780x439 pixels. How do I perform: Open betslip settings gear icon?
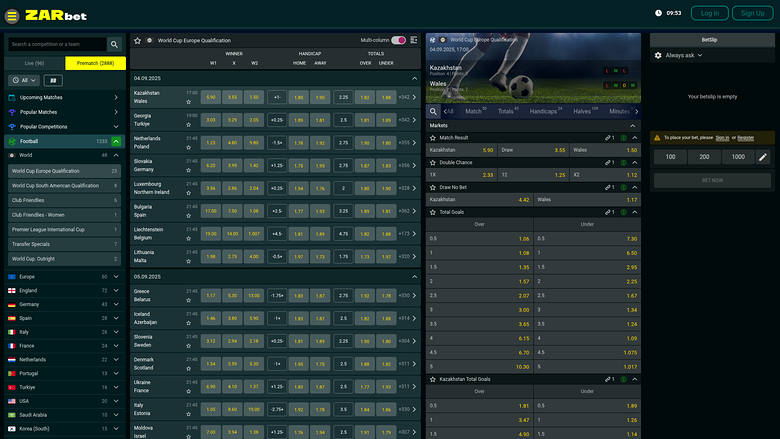tap(657, 56)
